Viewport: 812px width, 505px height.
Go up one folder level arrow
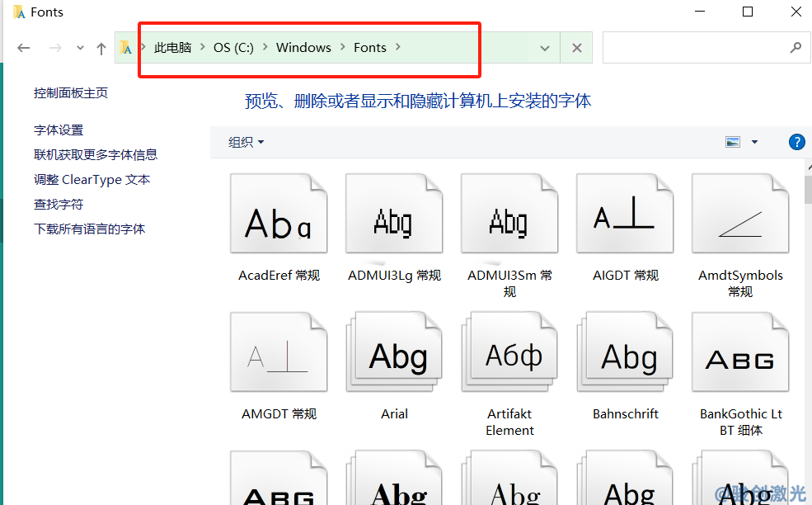(x=101, y=49)
